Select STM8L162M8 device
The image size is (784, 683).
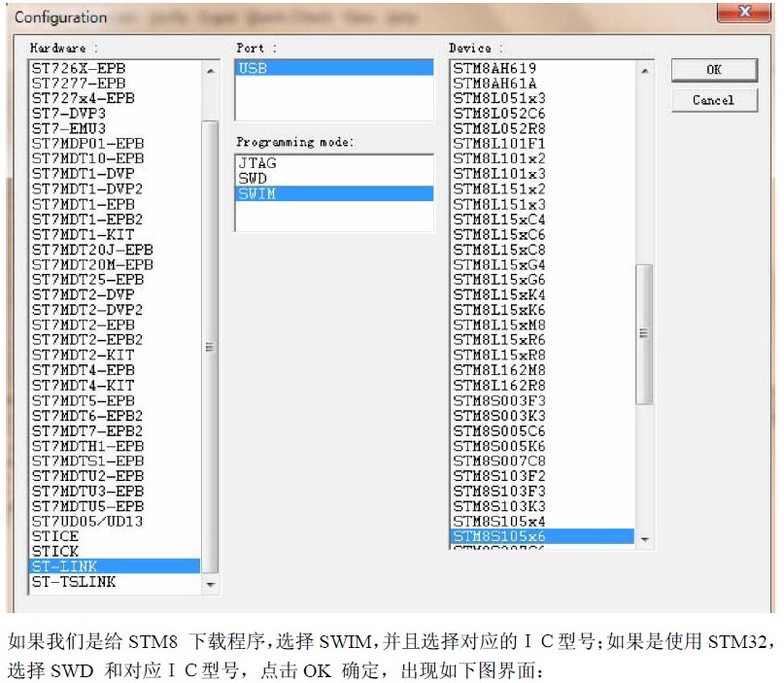pos(542,370)
